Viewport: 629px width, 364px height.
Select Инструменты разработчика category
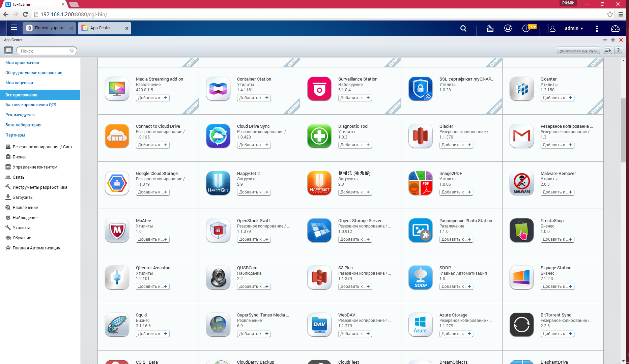point(36,187)
